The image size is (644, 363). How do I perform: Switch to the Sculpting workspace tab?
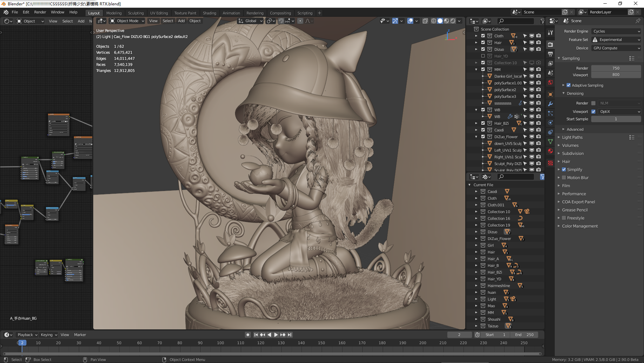pos(136,13)
